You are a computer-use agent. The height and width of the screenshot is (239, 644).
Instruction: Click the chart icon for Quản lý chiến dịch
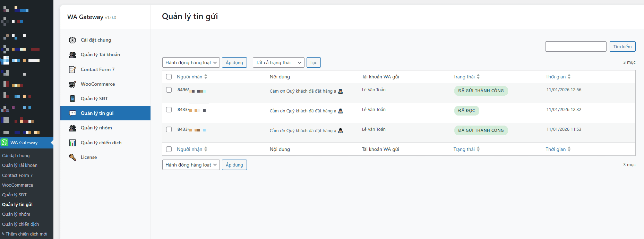point(72,143)
